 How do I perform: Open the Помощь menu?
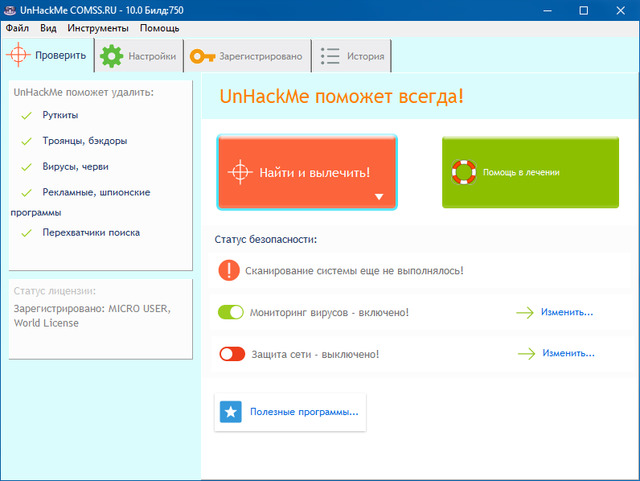[160, 28]
